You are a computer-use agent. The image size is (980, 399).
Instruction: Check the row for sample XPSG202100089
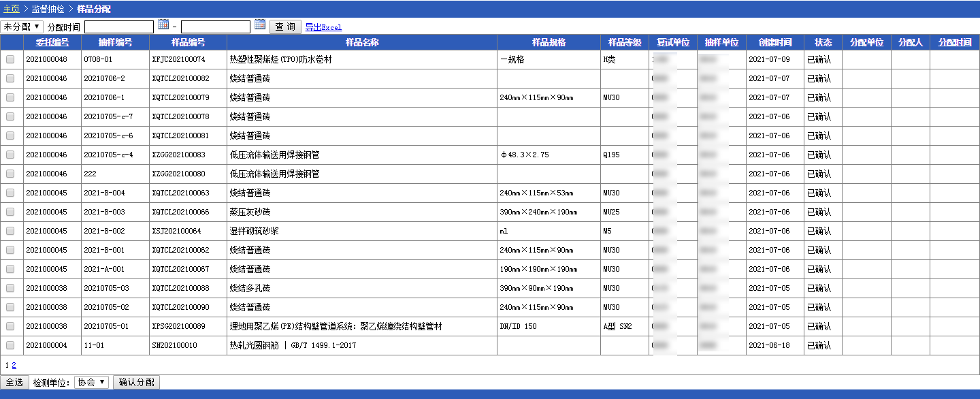tap(10, 327)
